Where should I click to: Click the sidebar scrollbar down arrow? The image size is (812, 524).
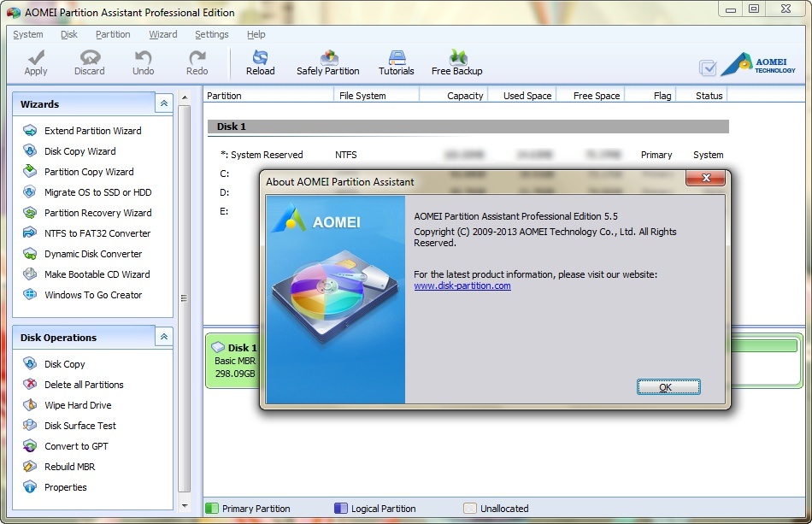coord(185,506)
